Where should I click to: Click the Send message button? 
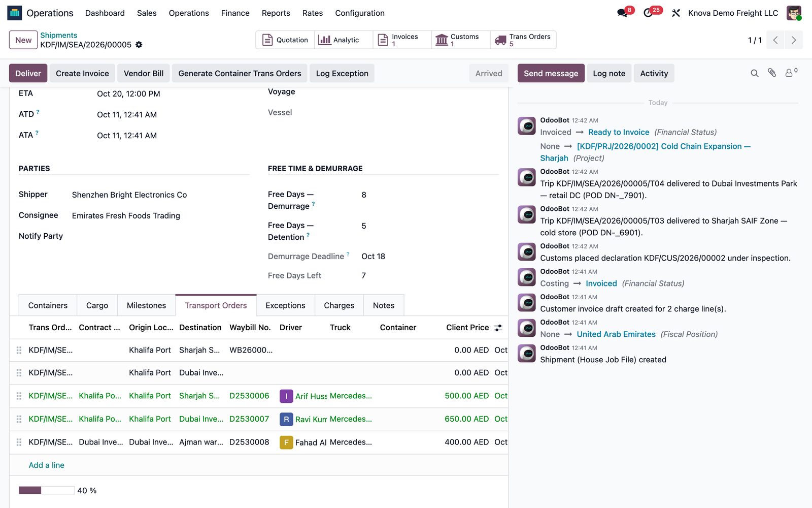pyautogui.click(x=551, y=73)
